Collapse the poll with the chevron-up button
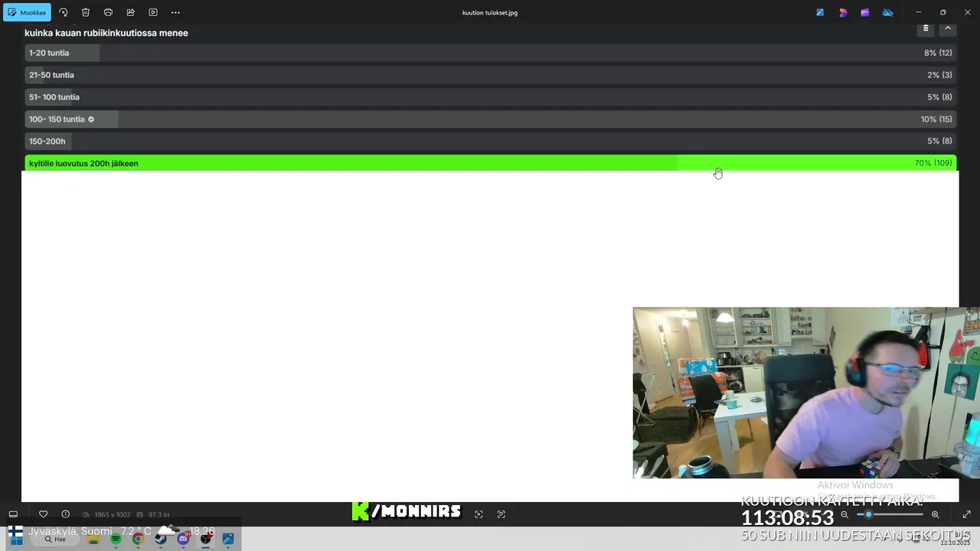The width and height of the screenshot is (980, 551). 948,28
